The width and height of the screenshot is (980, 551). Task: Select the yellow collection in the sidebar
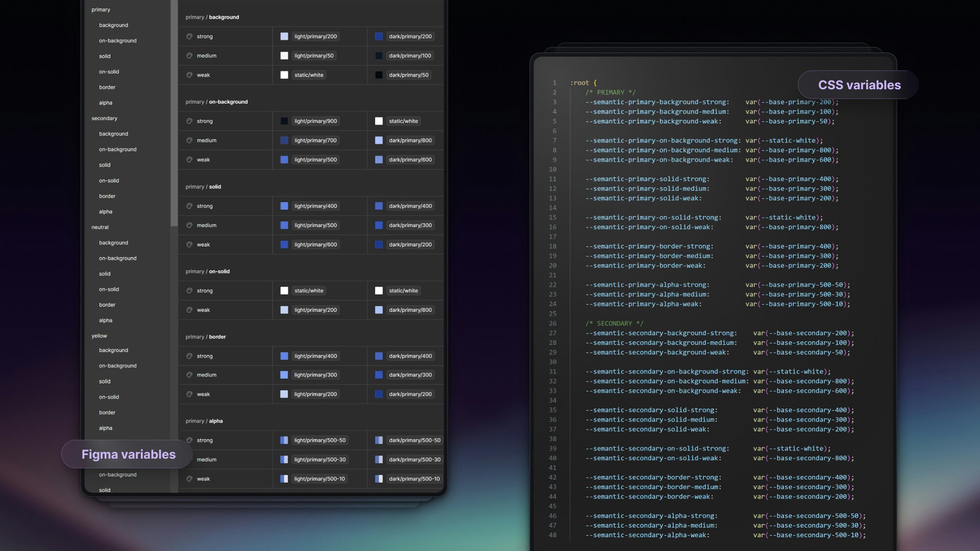pos(99,336)
